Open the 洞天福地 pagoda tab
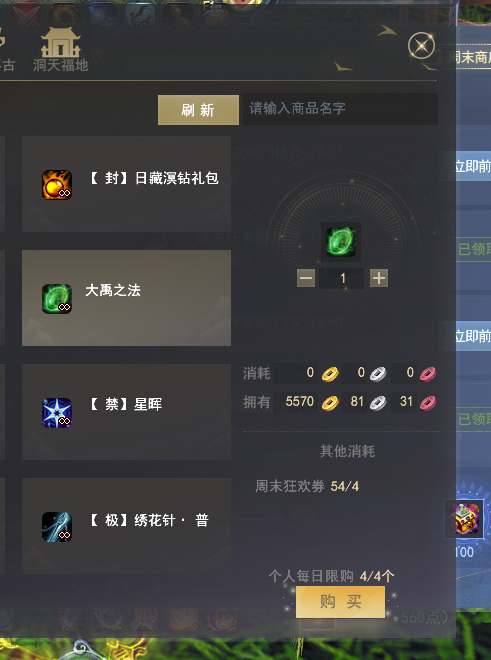491x660 pixels. click(x=61, y=50)
